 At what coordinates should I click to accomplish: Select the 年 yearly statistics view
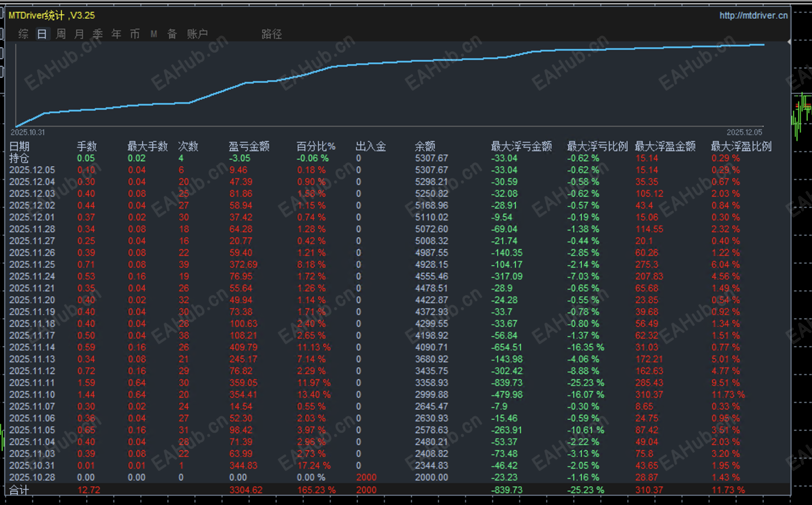pyautogui.click(x=116, y=34)
